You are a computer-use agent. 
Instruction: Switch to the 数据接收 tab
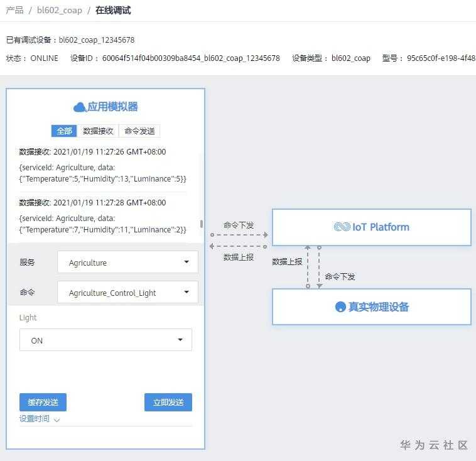pyautogui.click(x=98, y=131)
